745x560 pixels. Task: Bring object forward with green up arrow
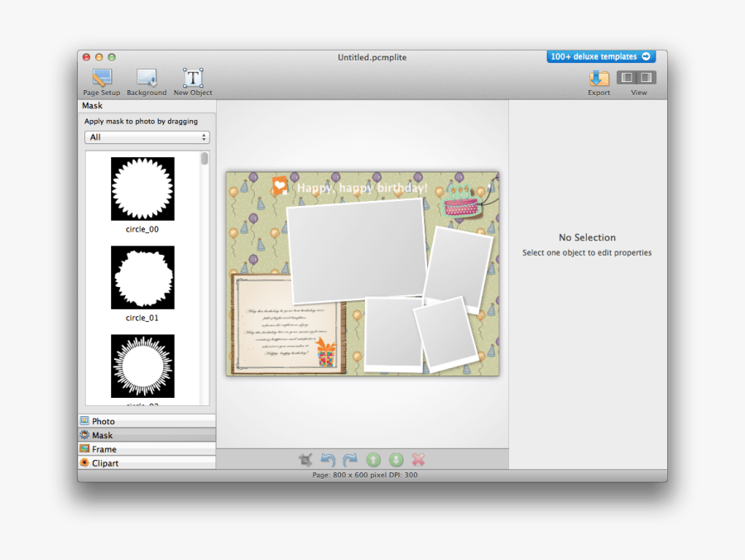(x=372, y=460)
